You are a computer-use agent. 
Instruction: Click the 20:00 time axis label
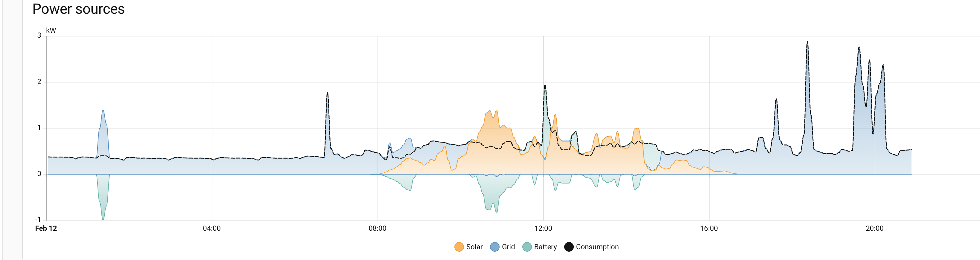[875, 228]
